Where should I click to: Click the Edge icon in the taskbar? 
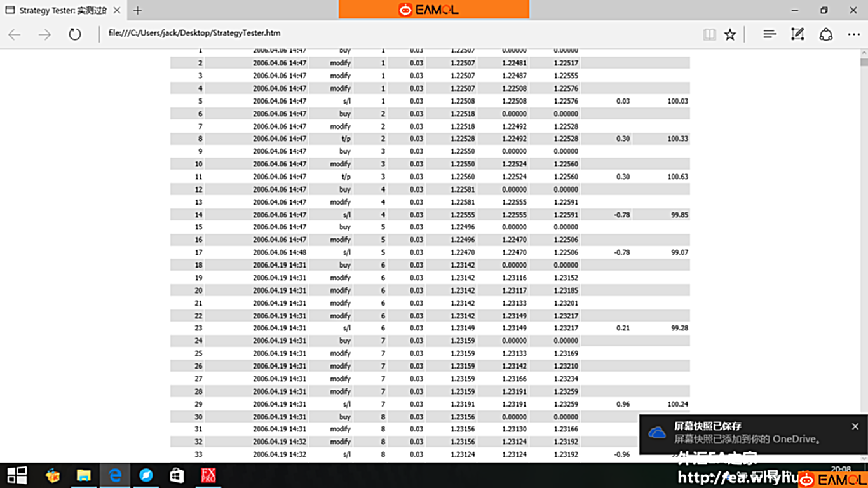tap(115, 475)
